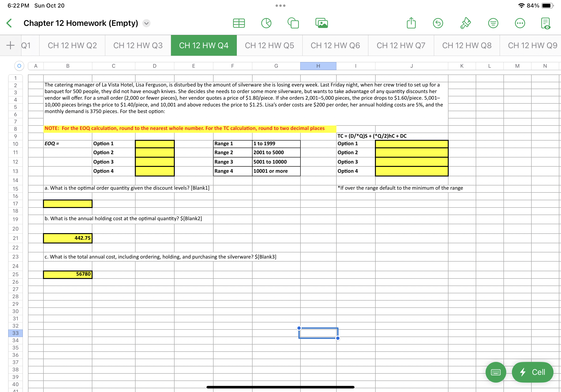Select the cell containing 442.75
The width and height of the screenshot is (561, 392).
coord(68,238)
